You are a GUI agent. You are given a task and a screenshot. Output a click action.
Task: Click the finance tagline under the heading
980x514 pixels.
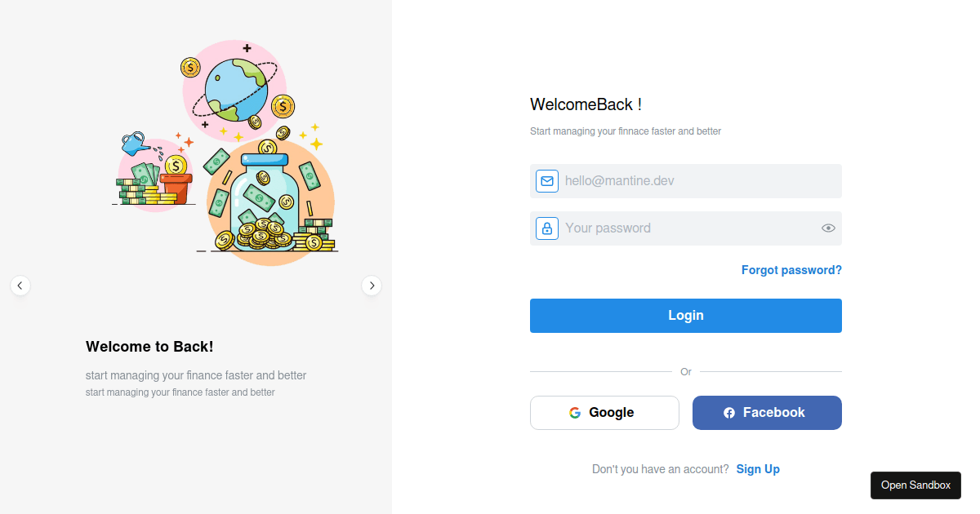(x=626, y=131)
